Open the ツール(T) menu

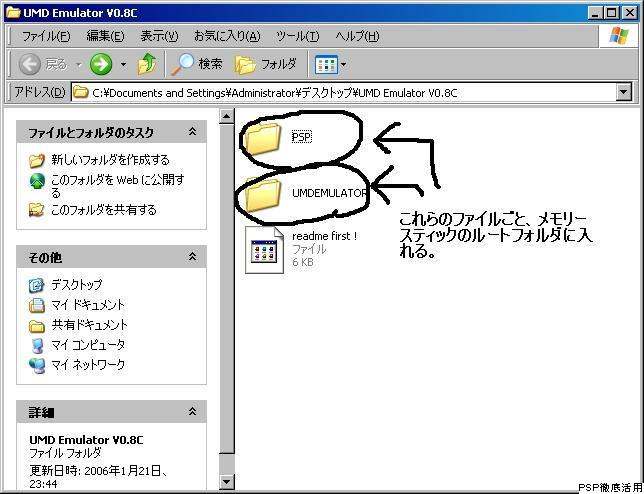click(x=297, y=36)
